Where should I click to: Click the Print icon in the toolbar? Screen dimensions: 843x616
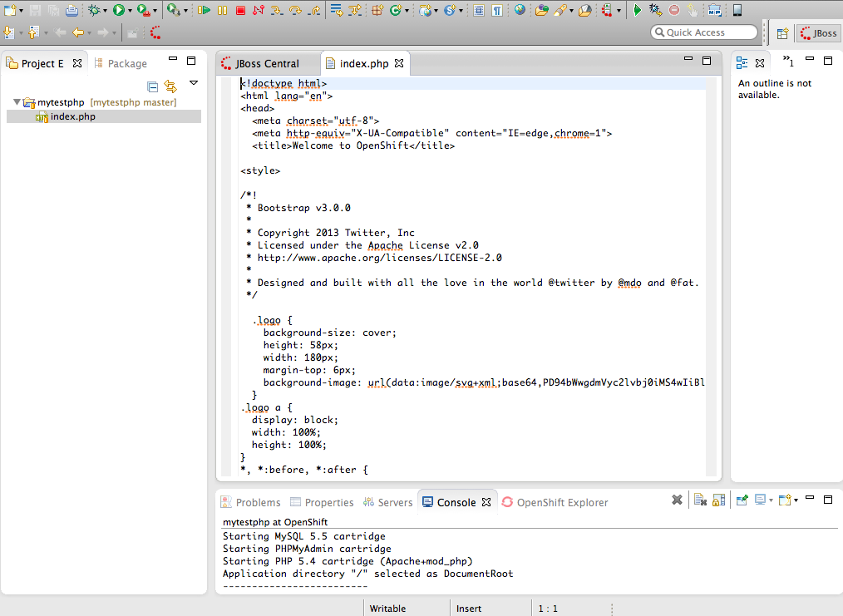click(71, 10)
